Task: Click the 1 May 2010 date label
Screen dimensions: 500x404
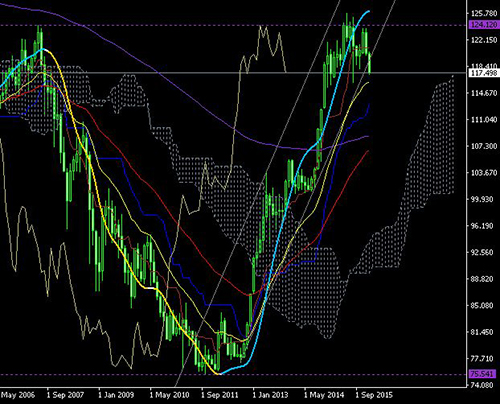Action: point(169,395)
